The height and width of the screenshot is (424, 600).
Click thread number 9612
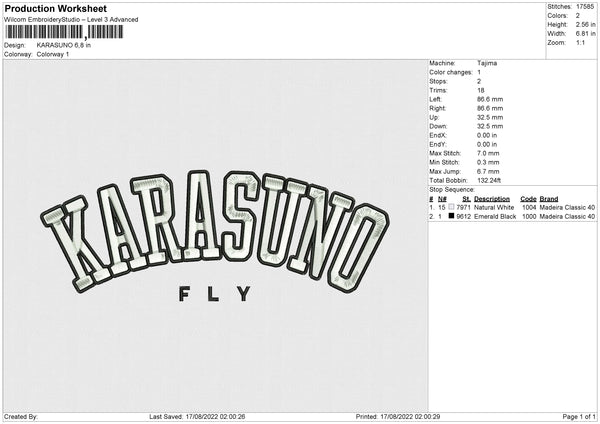[x=463, y=217]
